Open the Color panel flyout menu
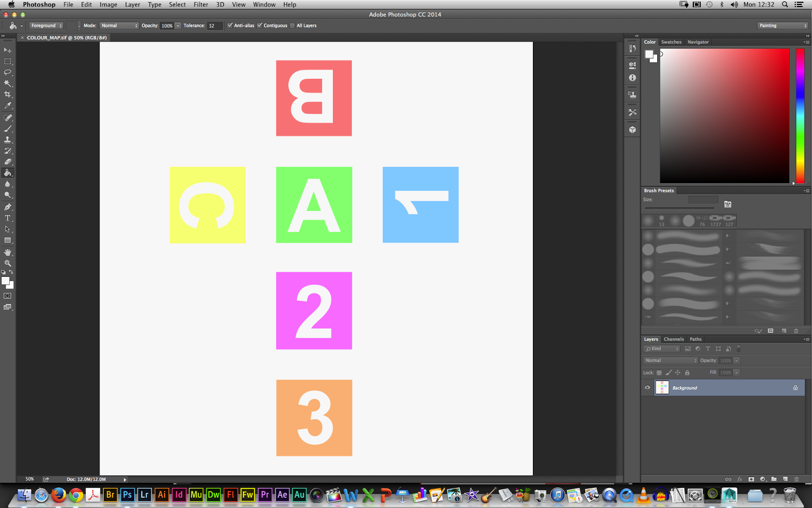The width and height of the screenshot is (812, 508). tap(806, 42)
